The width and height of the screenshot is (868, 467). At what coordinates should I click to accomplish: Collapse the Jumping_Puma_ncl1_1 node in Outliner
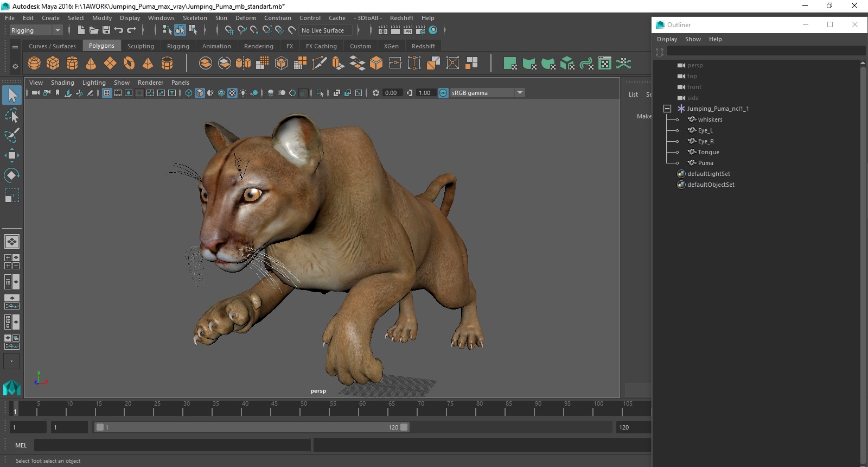(667, 109)
